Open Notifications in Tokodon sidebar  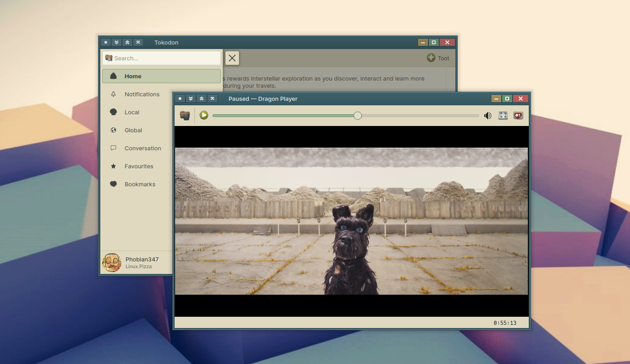pyautogui.click(x=137, y=94)
